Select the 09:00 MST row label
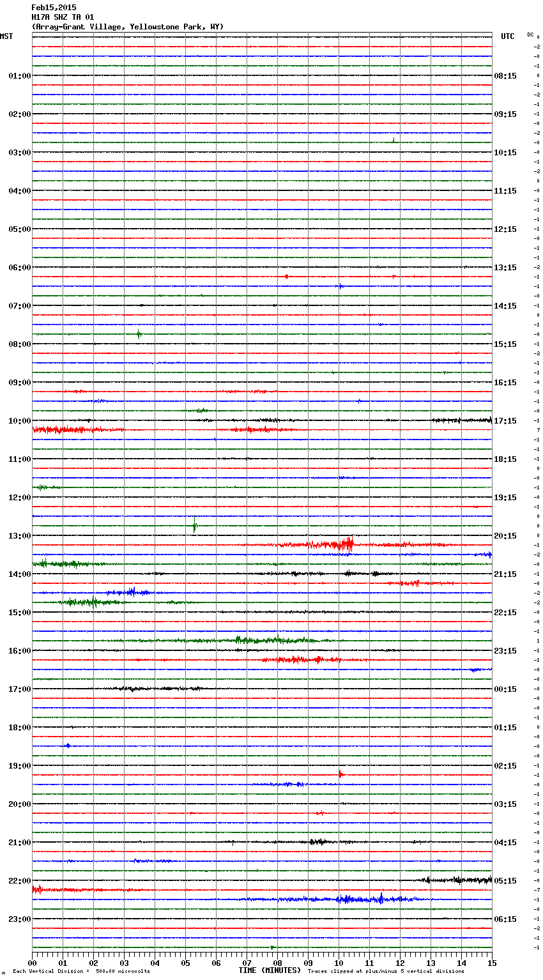 [x=20, y=383]
